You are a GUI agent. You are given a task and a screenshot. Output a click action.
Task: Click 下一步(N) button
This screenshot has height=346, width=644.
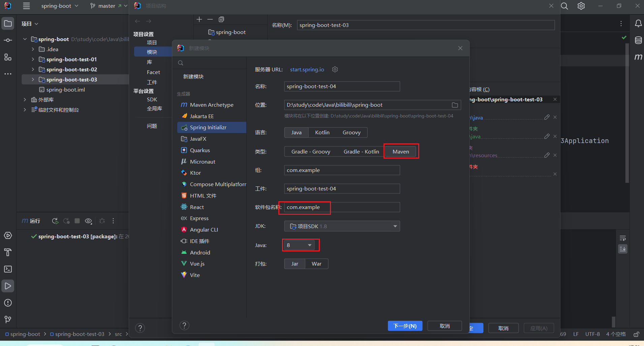[x=405, y=326]
